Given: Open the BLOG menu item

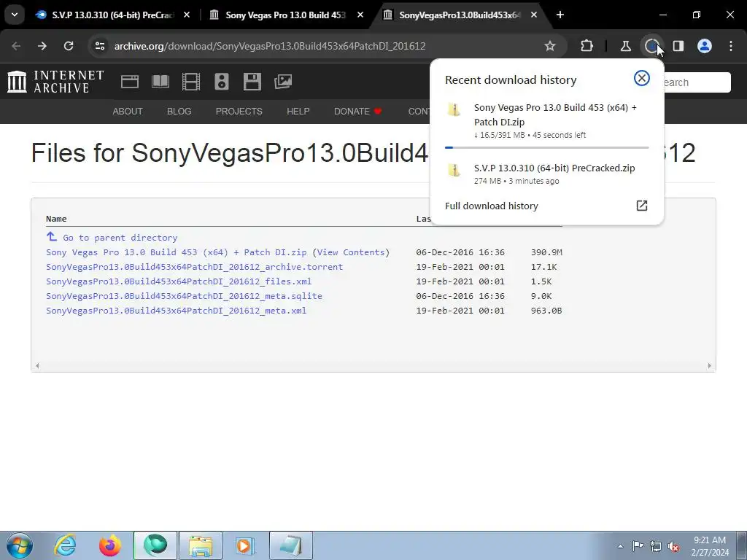Looking at the screenshot, I should [x=179, y=112].
